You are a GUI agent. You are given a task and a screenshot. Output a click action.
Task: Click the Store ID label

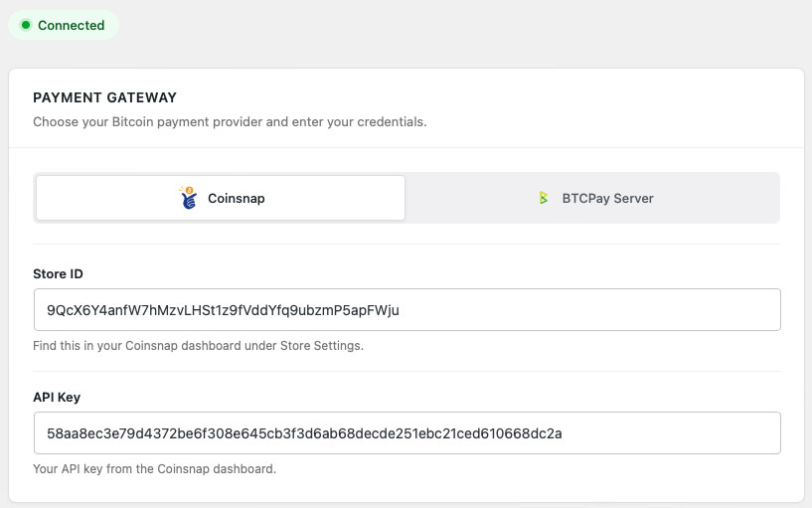(58, 274)
